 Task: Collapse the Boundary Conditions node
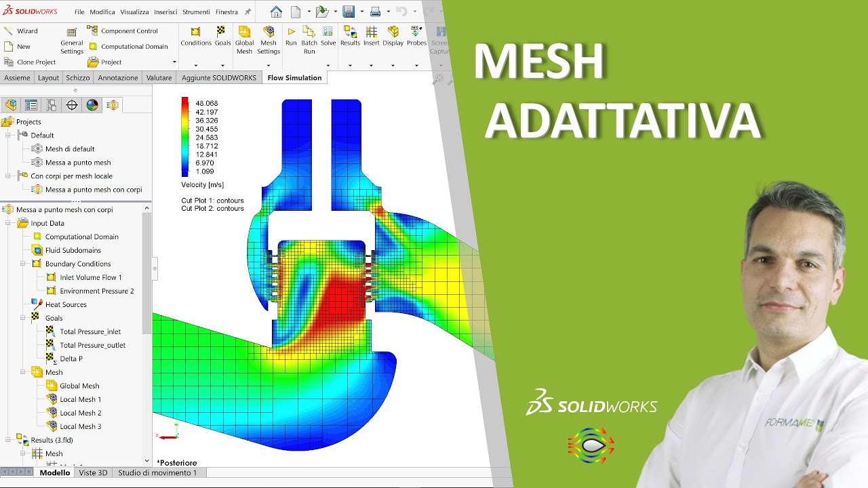22,264
